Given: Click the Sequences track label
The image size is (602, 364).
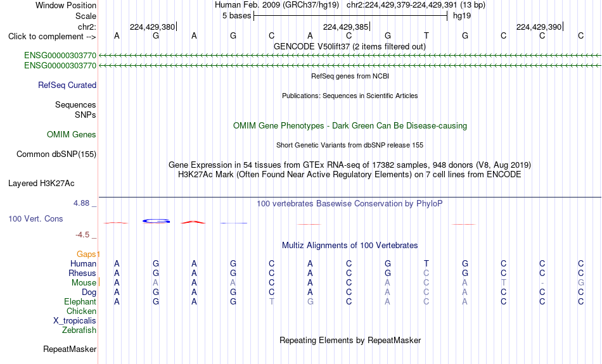Looking at the screenshot, I should [x=75, y=104].
